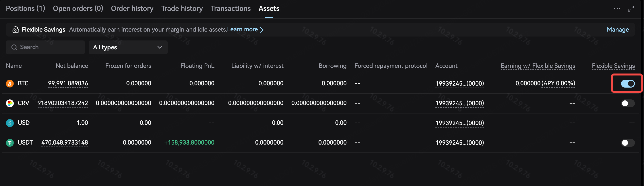
Task: Click the BTC coin icon
Action: (10, 83)
